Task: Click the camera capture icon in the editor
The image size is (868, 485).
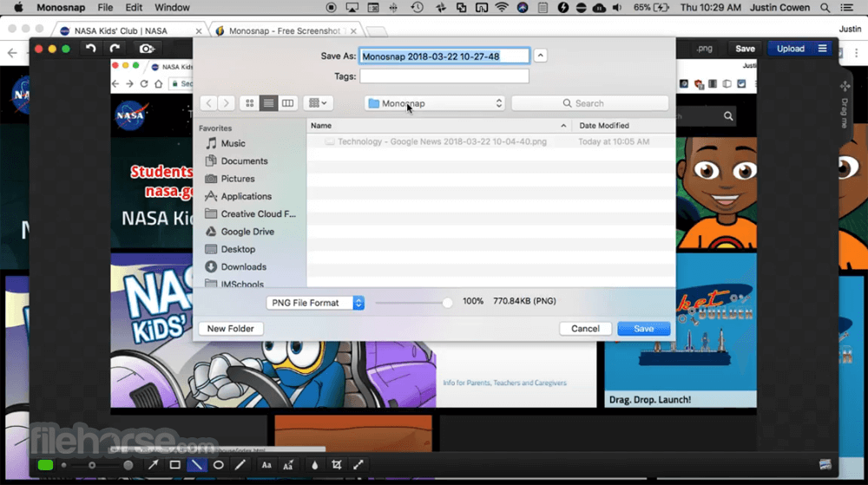Action: [147, 49]
